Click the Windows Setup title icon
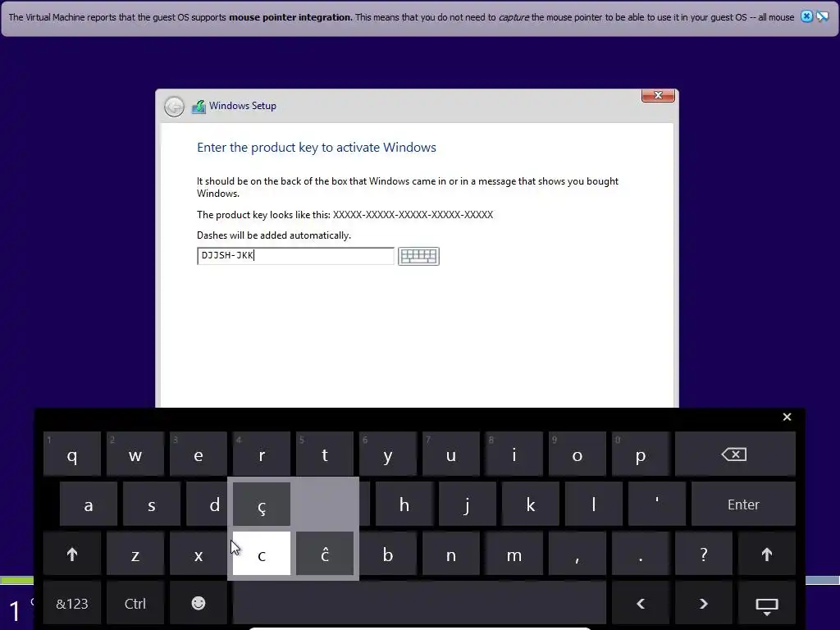The image size is (840, 630). coord(199,106)
